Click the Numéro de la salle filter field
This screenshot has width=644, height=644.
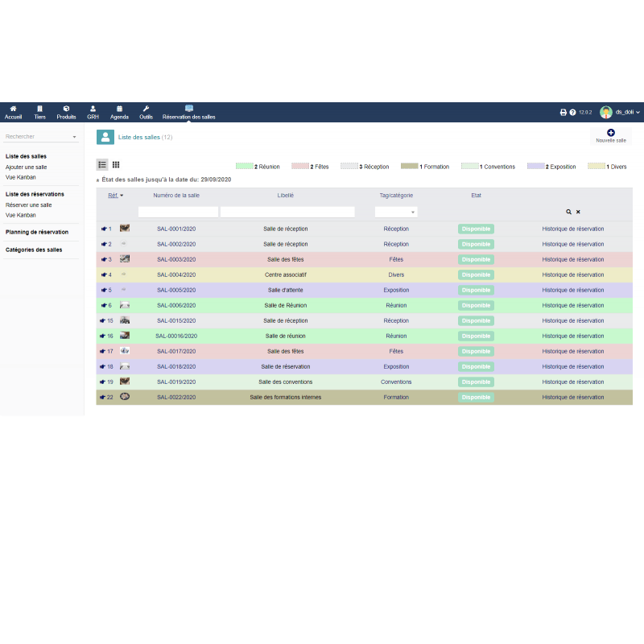click(x=178, y=212)
